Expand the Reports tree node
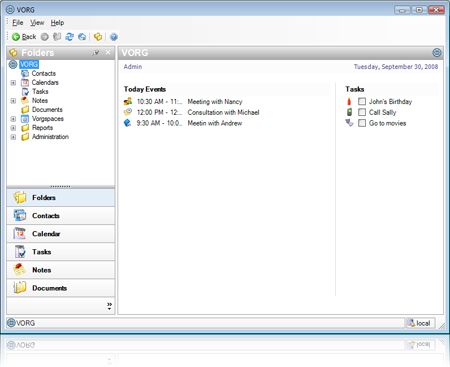The image size is (450, 367). [x=13, y=128]
